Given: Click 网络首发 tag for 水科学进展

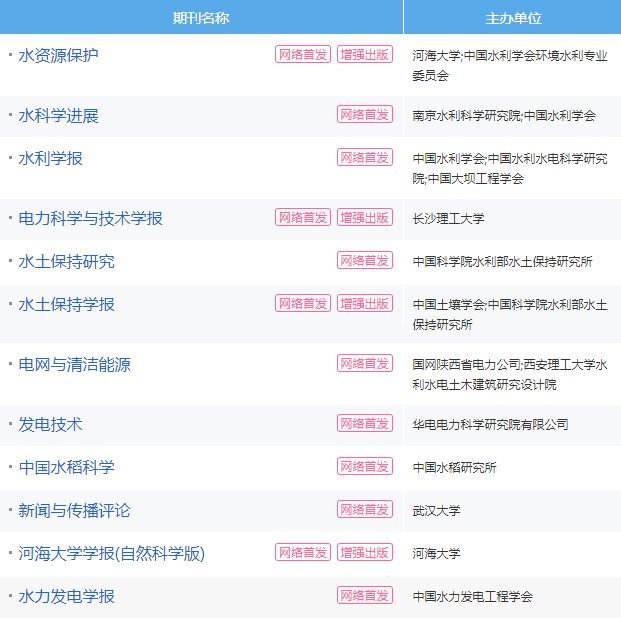Looking at the screenshot, I should tap(365, 114).
